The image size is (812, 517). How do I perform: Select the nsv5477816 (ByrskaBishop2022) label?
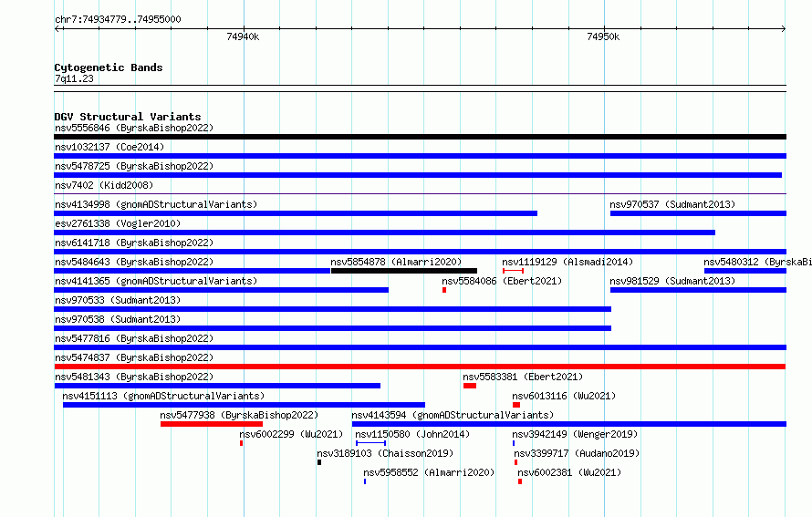(x=134, y=338)
